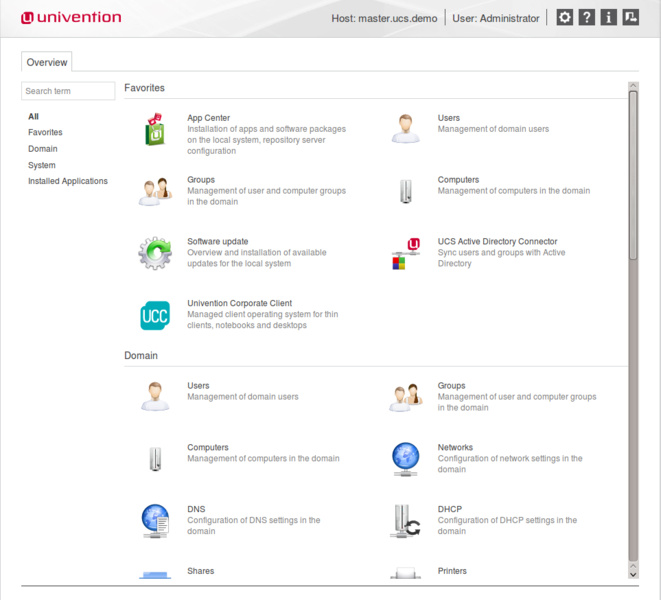Open Shares module title
The width and height of the screenshot is (661, 600).
[201, 571]
